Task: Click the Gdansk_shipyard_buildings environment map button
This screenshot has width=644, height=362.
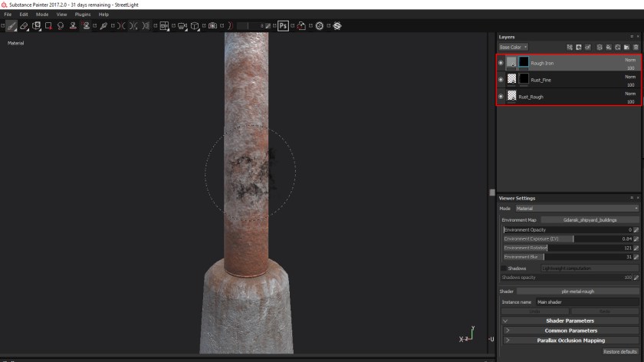Action: (590, 220)
